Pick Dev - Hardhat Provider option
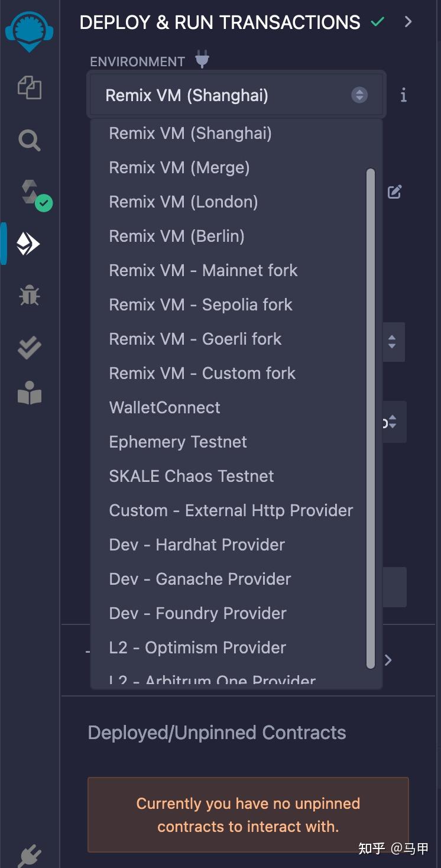Viewport: 441px width, 868px height. coord(197,545)
